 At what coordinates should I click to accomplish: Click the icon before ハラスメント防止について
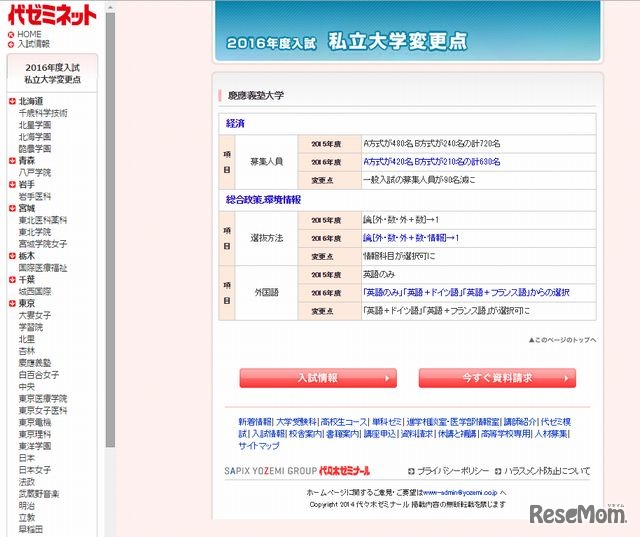point(498,471)
